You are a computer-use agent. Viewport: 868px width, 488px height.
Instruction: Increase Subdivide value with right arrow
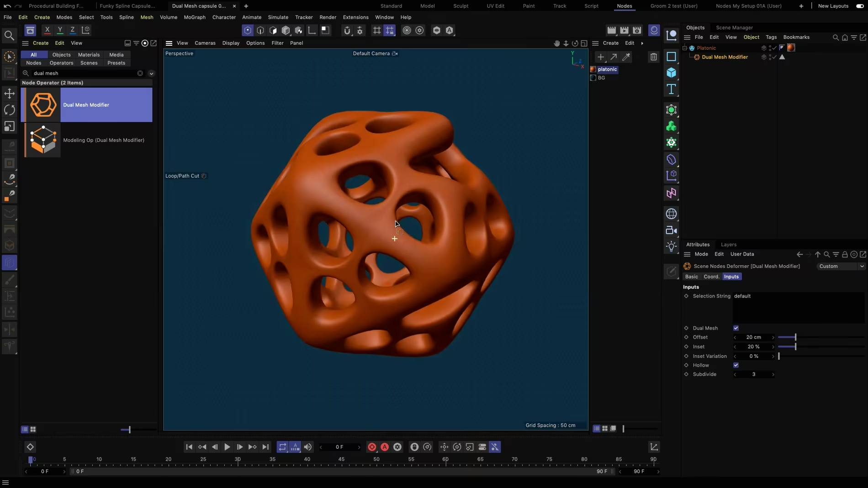point(773,375)
